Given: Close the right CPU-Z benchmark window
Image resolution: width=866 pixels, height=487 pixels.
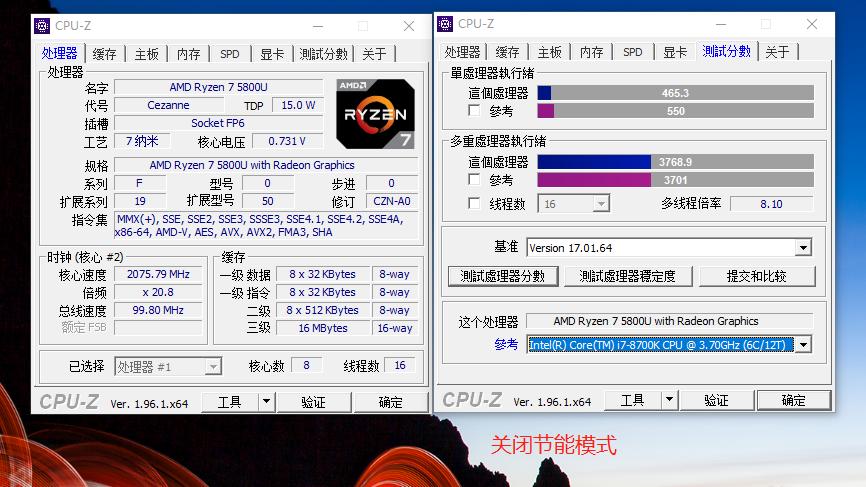Looking at the screenshot, I should 812,24.
